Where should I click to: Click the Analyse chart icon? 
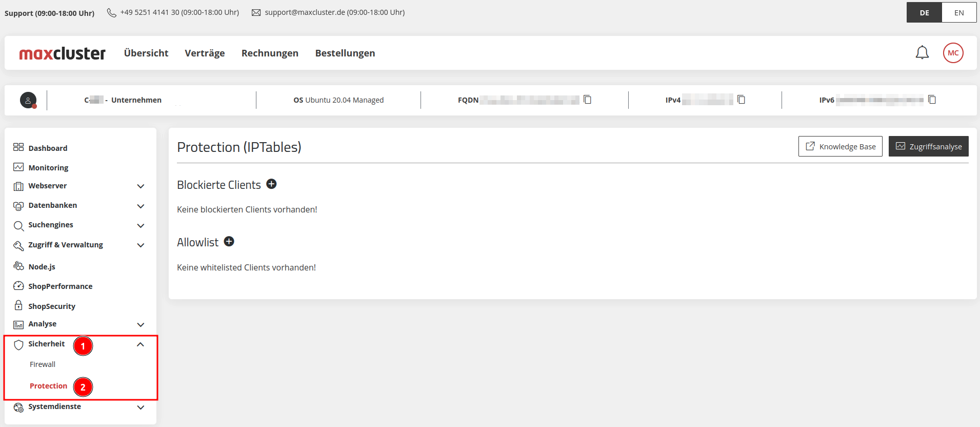click(18, 325)
